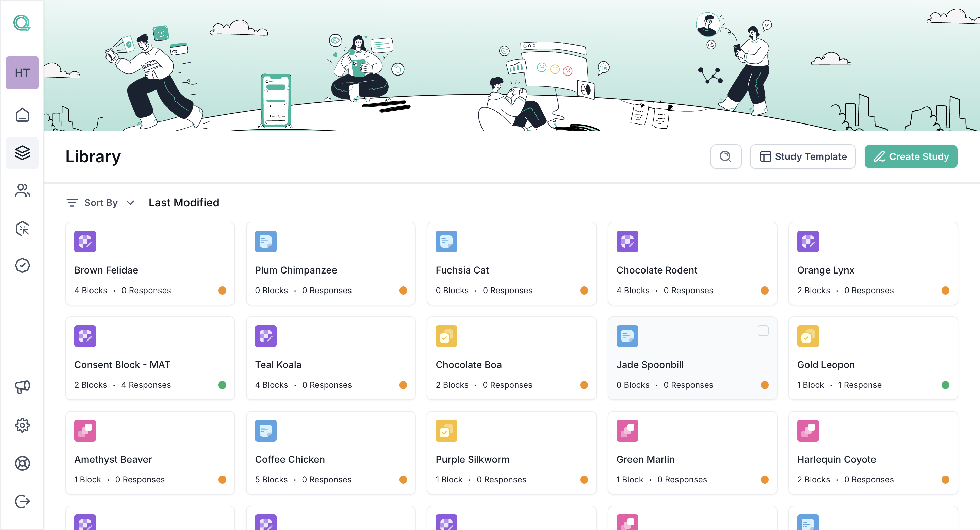The height and width of the screenshot is (530, 980).
Task: Open the Consent Block - MAT study
Action: coord(122,365)
